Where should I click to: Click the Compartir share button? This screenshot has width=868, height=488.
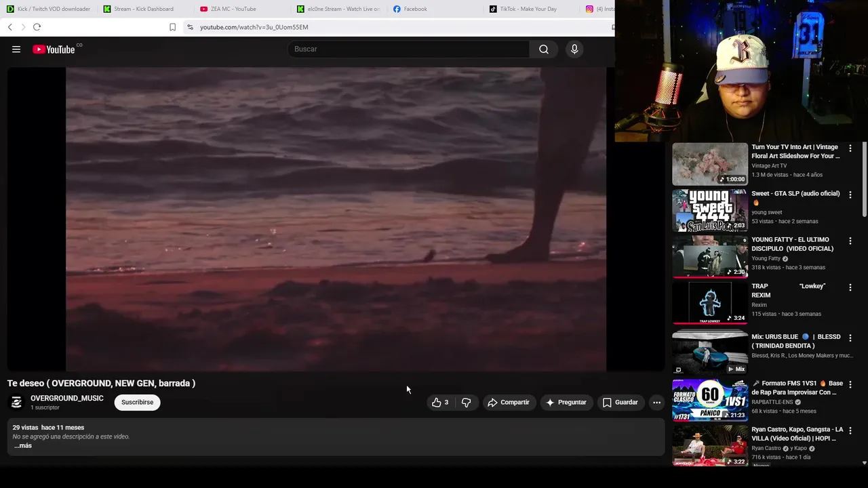point(508,403)
